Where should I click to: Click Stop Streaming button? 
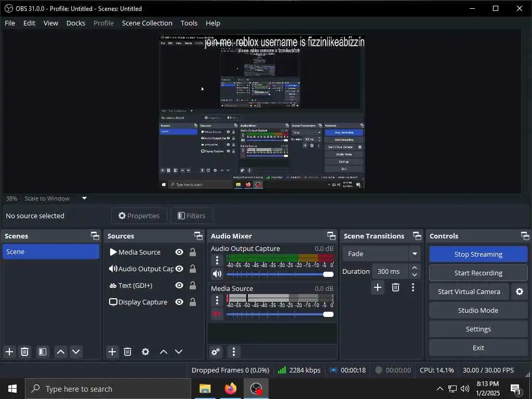pos(478,254)
